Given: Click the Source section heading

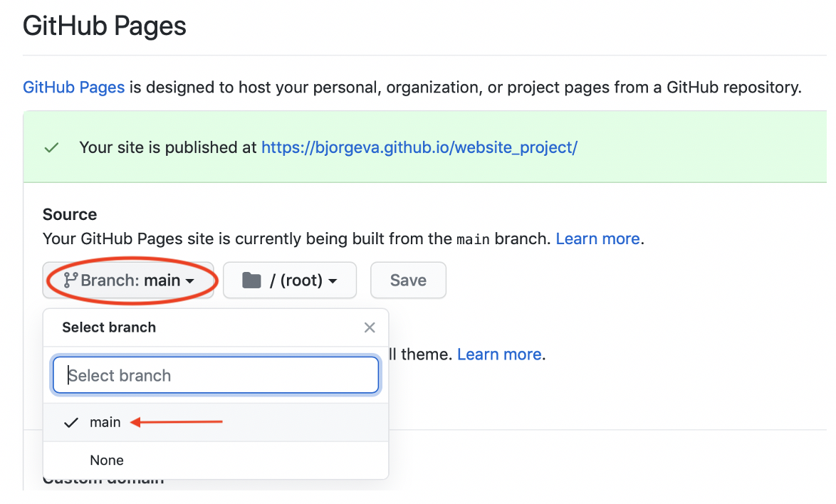Looking at the screenshot, I should tap(70, 214).
